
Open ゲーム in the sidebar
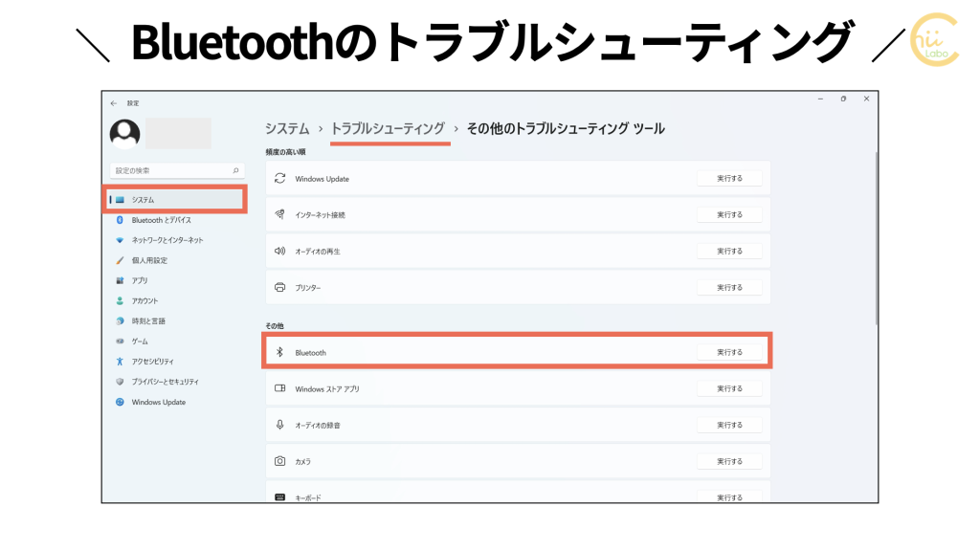pyautogui.click(x=140, y=342)
